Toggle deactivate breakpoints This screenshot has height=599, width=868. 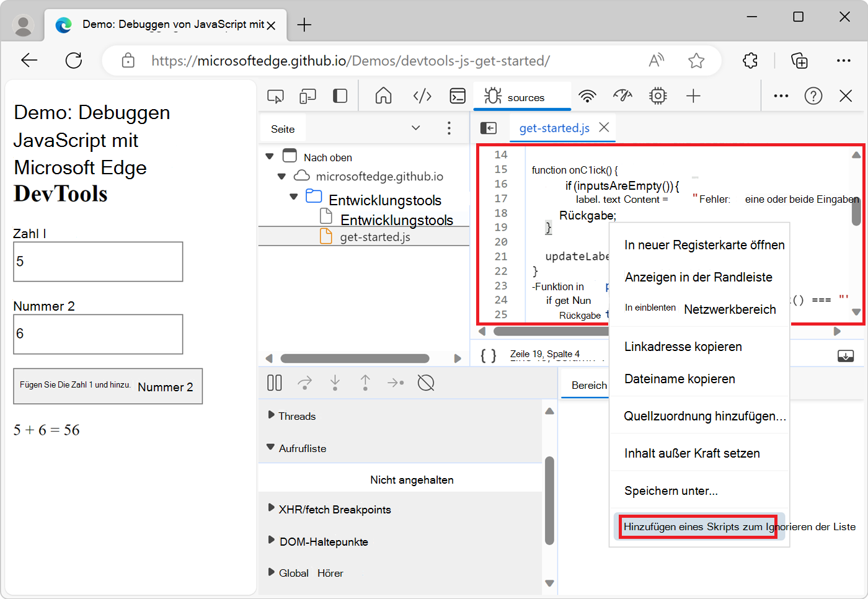(x=426, y=383)
